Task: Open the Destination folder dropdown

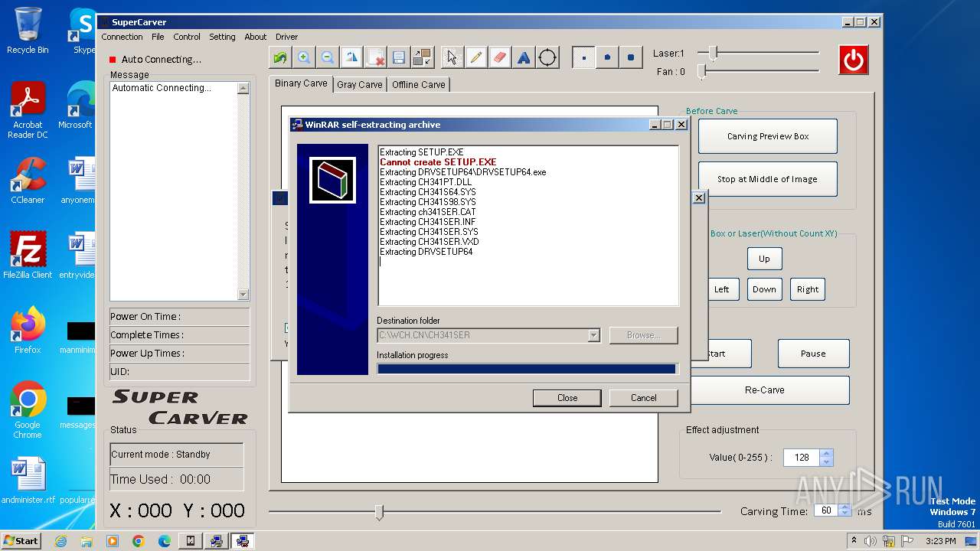Action: coord(593,335)
